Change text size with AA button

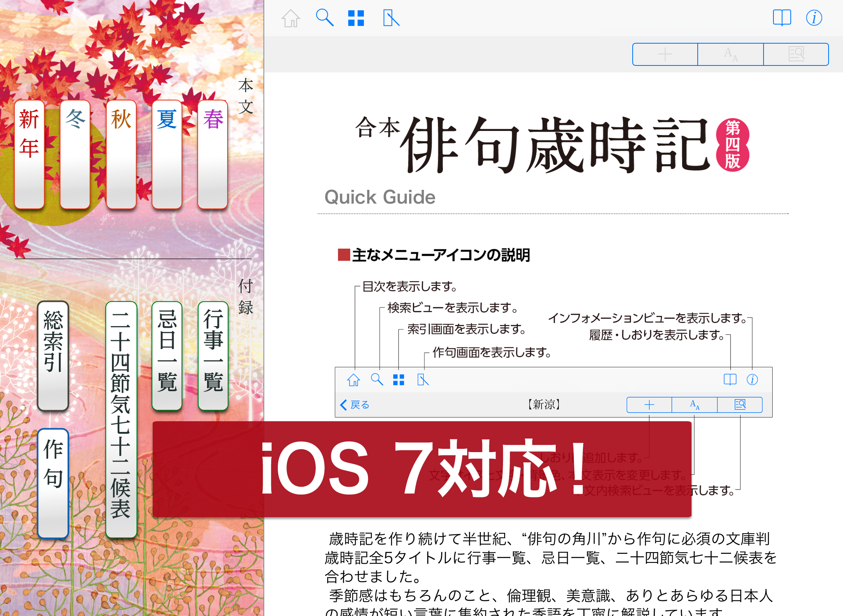[731, 54]
